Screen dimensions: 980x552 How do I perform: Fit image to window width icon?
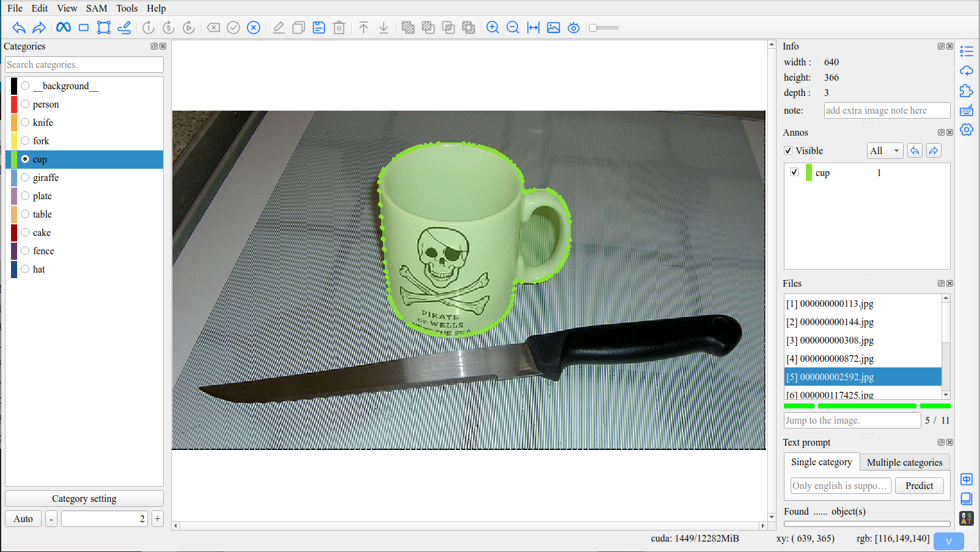[x=533, y=28]
